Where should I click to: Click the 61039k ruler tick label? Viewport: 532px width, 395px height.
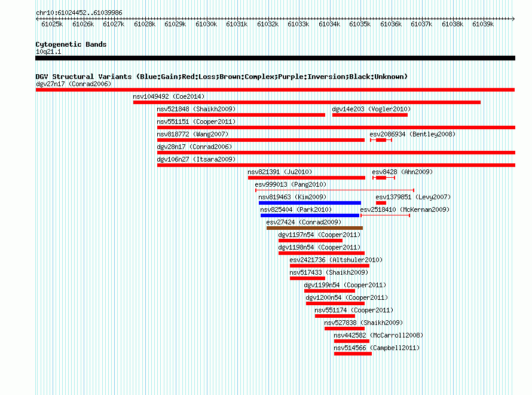click(x=483, y=24)
